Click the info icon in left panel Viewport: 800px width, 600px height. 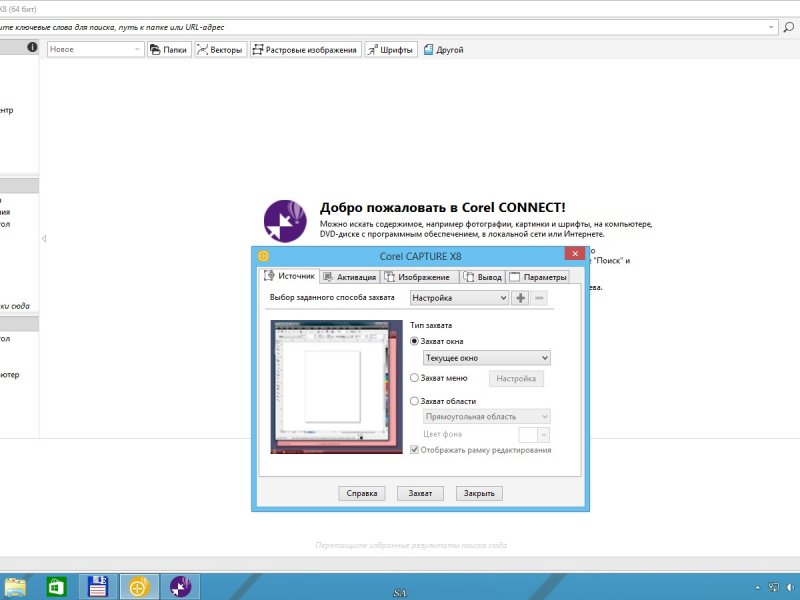point(32,47)
